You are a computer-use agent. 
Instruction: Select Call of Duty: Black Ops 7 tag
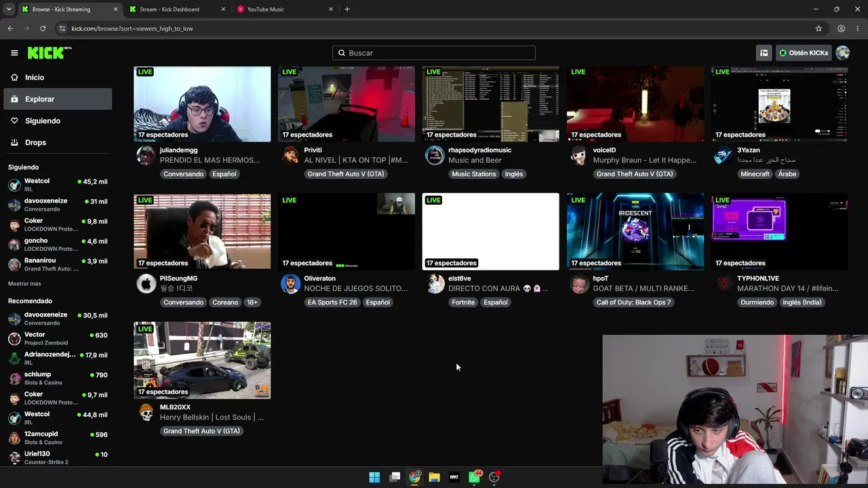point(633,302)
